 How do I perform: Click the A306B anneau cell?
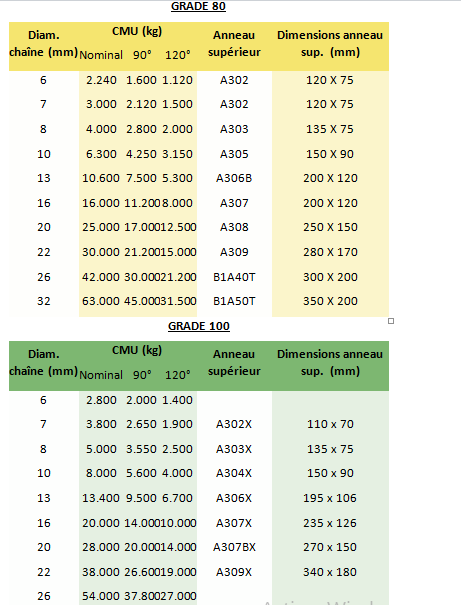pos(234,178)
